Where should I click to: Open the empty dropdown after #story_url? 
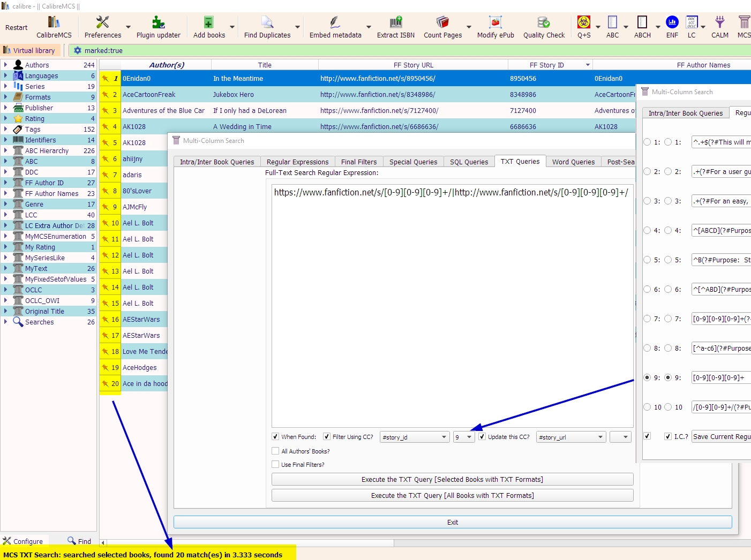(620, 437)
